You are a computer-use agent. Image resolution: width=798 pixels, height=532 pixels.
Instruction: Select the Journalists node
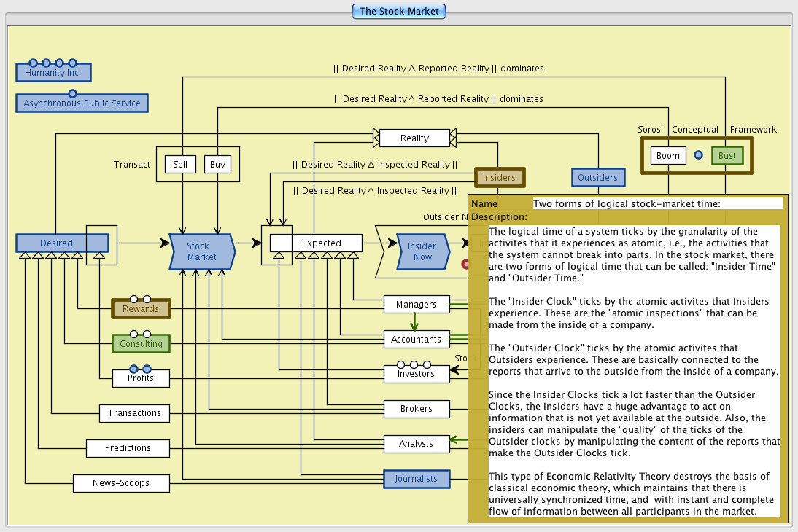[416, 479]
